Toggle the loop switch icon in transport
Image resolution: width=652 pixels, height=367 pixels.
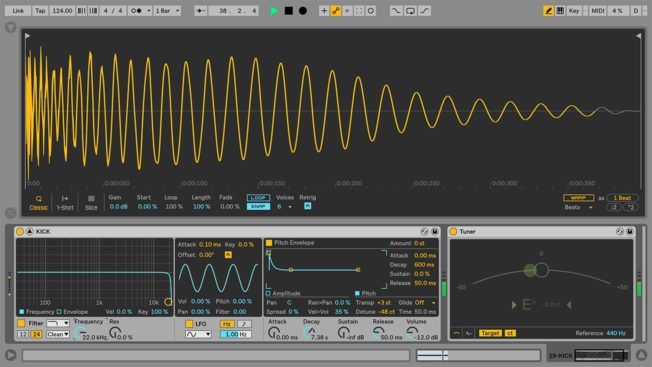pyautogui.click(x=410, y=11)
